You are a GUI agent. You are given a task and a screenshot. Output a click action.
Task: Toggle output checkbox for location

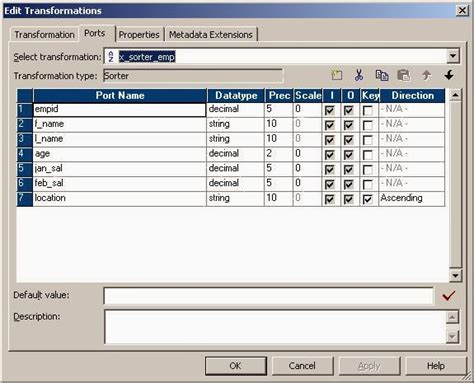[x=349, y=199]
